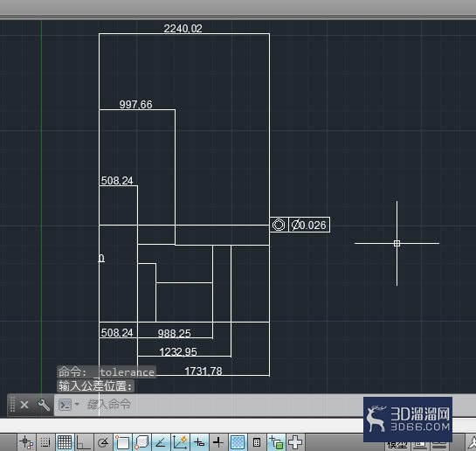This screenshot has height=451, width=476.
Task: Toggle 3D Object Snap icon
Action: coord(141,442)
